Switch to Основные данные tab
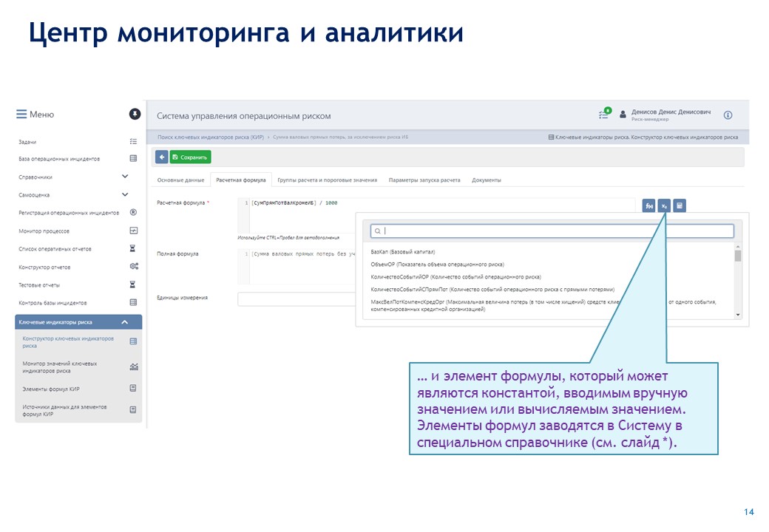This screenshot has width=769, height=532. tap(180, 180)
